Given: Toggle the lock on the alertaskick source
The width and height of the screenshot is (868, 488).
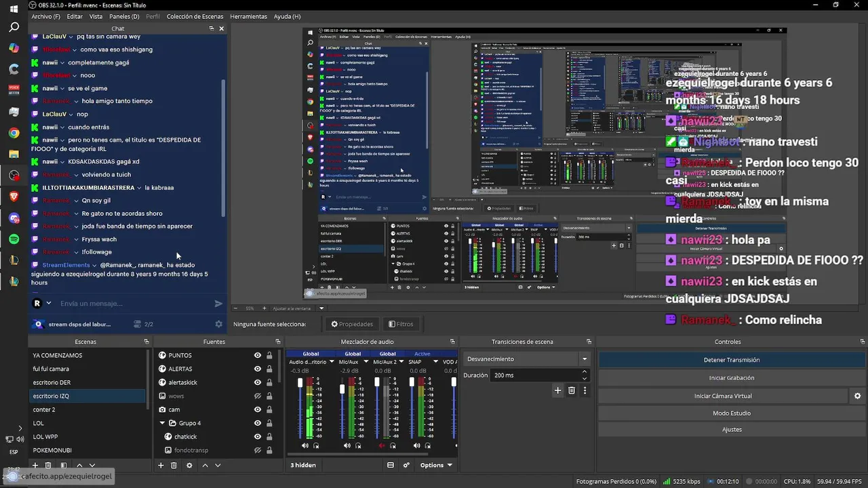Looking at the screenshot, I should tap(269, 382).
